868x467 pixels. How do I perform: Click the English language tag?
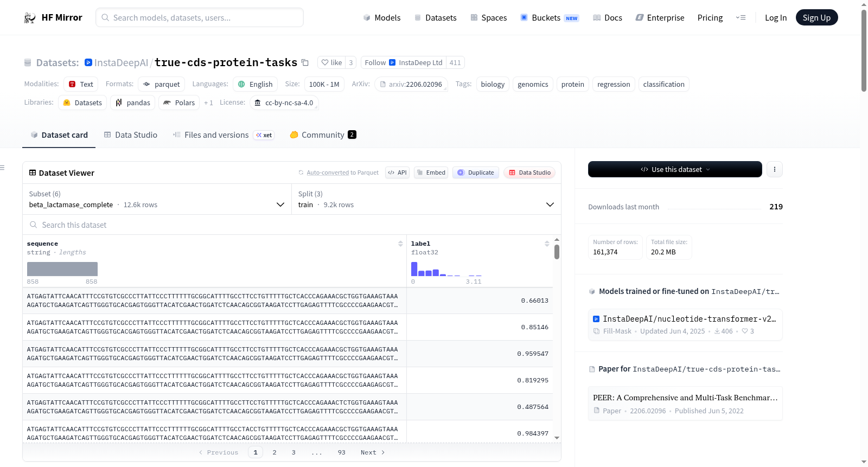pyautogui.click(x=256, y=85)
